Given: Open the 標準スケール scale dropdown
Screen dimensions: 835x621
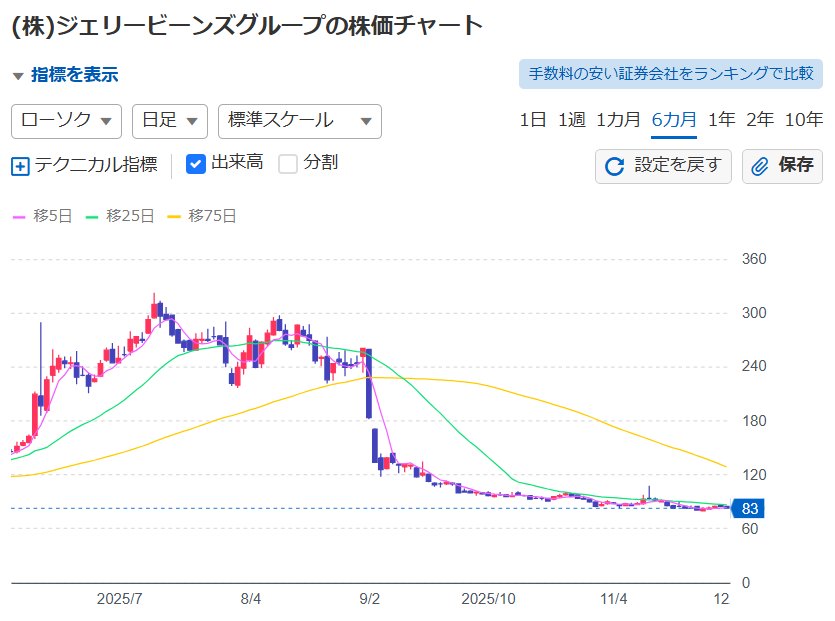Looking at the screenshot, I should click(x=299, y=121).
